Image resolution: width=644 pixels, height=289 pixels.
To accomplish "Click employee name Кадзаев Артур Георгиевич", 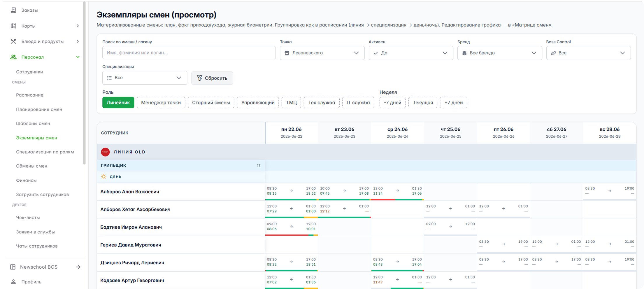I will pos(132,280).
